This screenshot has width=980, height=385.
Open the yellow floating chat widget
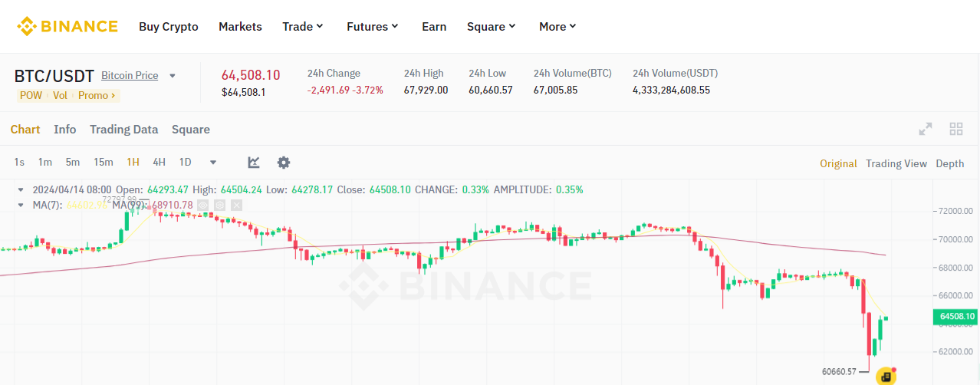(886, 376)
